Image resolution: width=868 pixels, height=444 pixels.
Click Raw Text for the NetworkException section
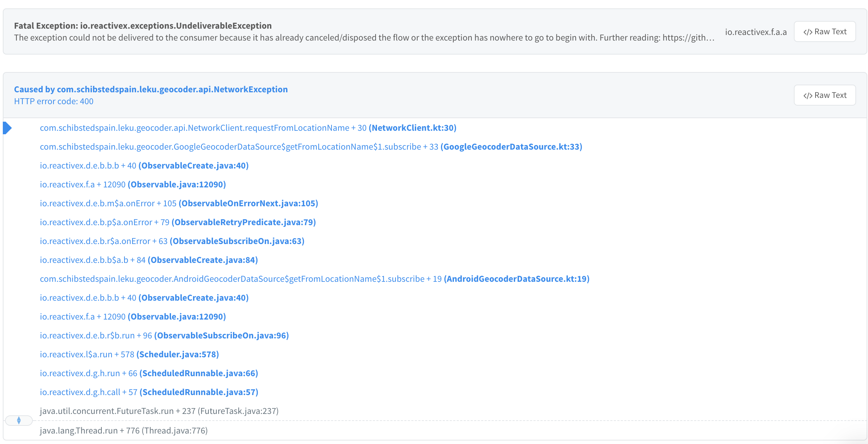825,95
